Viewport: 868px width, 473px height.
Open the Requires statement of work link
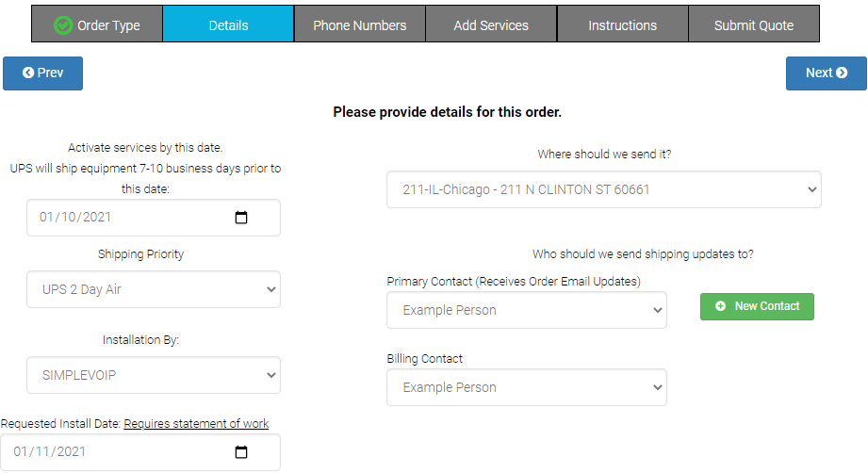[196, 424]
